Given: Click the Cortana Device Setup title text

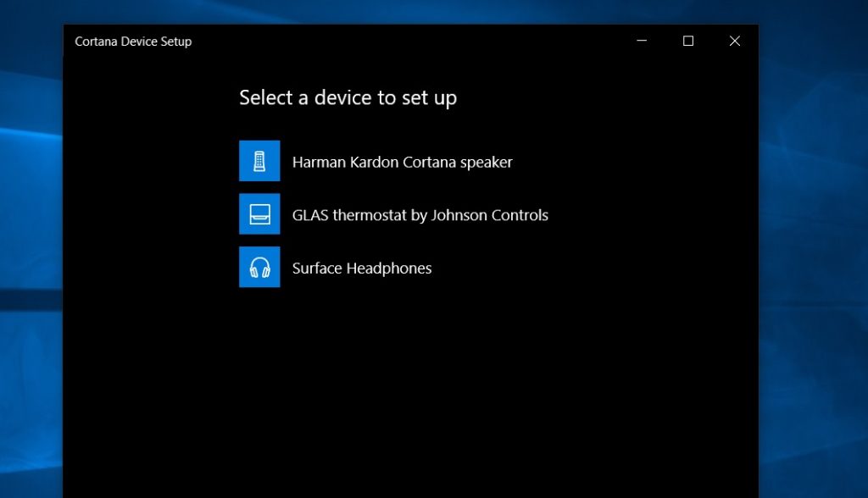Looking at the screenshot, I should tap(133, 41).
